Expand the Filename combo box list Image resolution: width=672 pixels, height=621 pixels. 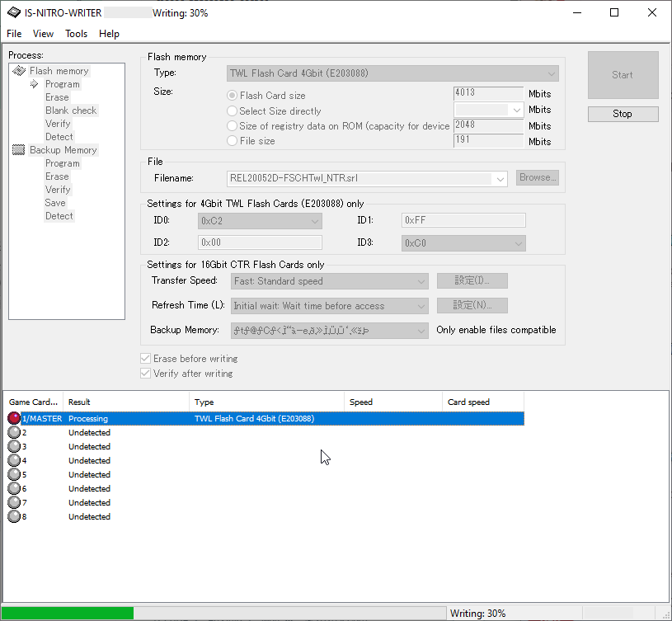[500, 179]
